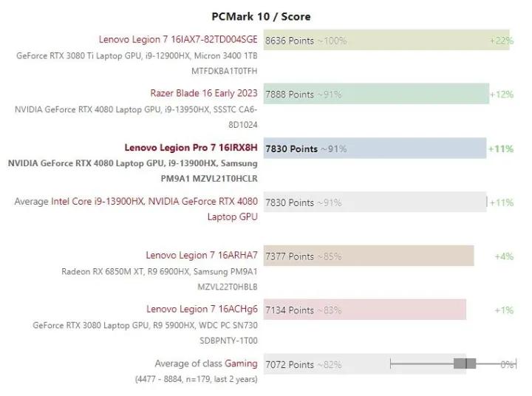Image resolution: width=532 pixels, height=396 pixels.
Task: Click the 7377 Points score bar
Action: (x=368, y=256)
